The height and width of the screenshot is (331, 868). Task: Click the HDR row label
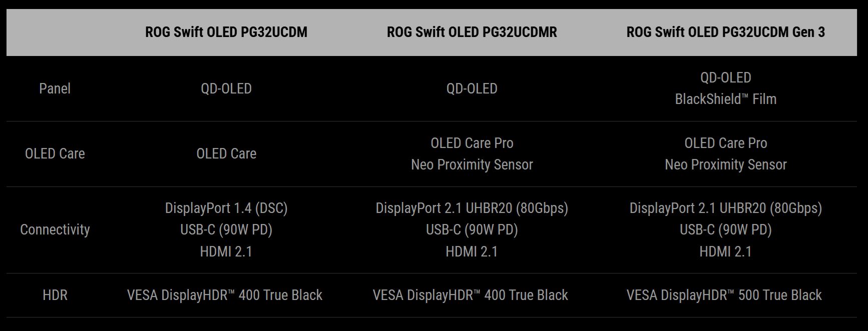coord(55,295)
